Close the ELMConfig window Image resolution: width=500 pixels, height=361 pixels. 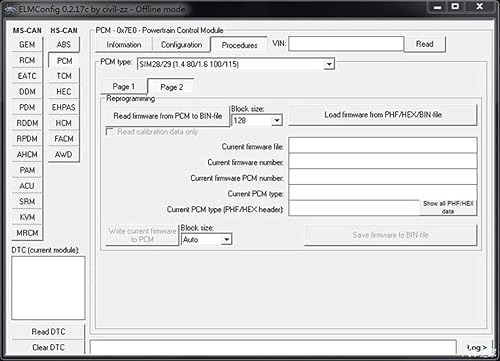[x=479, y=7]
